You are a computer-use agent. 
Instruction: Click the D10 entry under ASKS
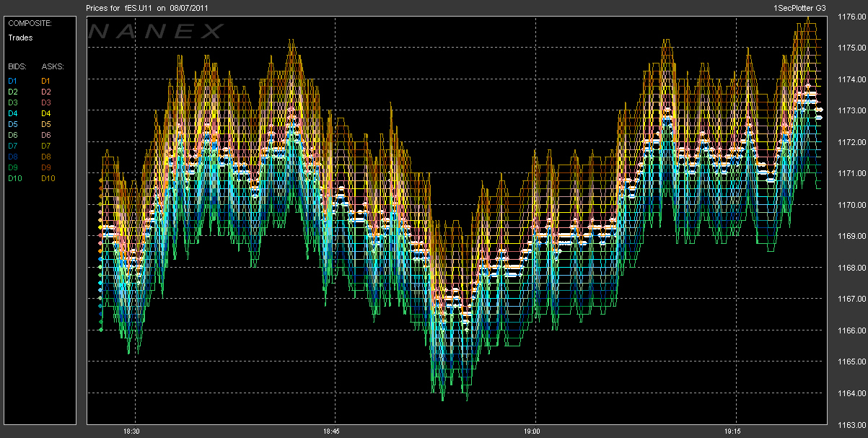[x=48, y=178]
